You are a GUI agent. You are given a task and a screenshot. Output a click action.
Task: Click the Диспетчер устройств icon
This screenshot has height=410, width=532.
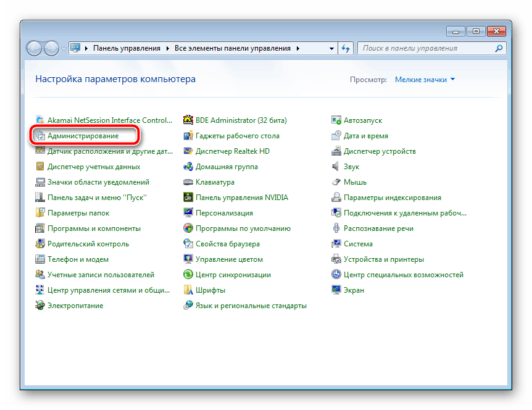336,151
